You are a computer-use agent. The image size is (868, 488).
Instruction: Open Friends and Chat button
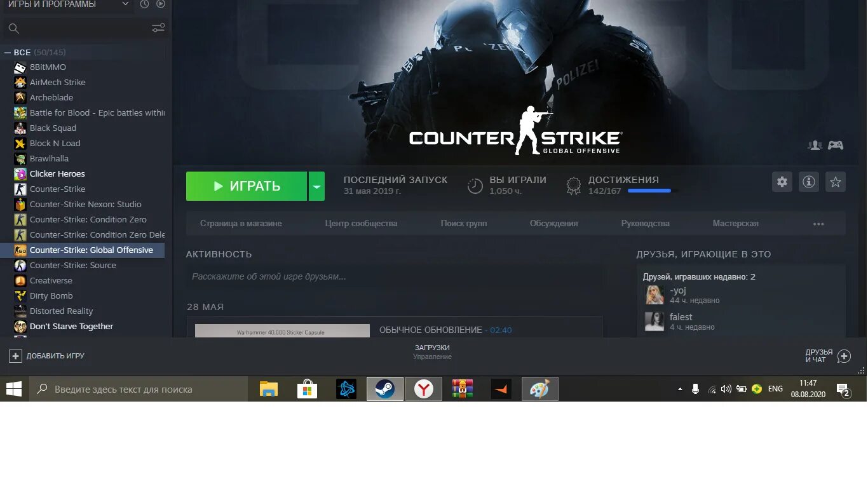point(828,356)
